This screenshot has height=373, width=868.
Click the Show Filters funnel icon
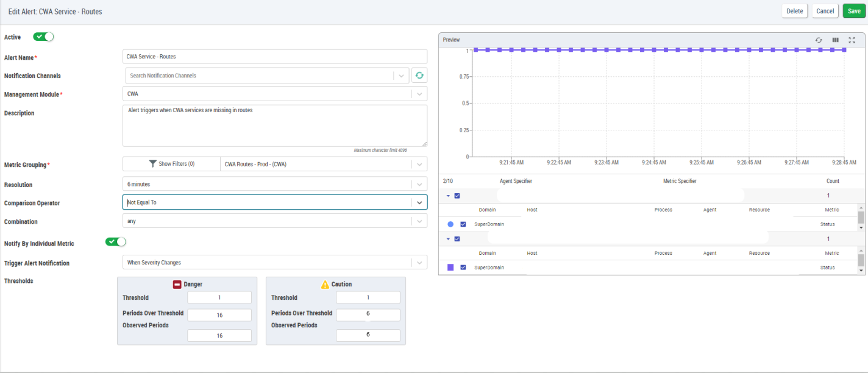coord(153,164)
